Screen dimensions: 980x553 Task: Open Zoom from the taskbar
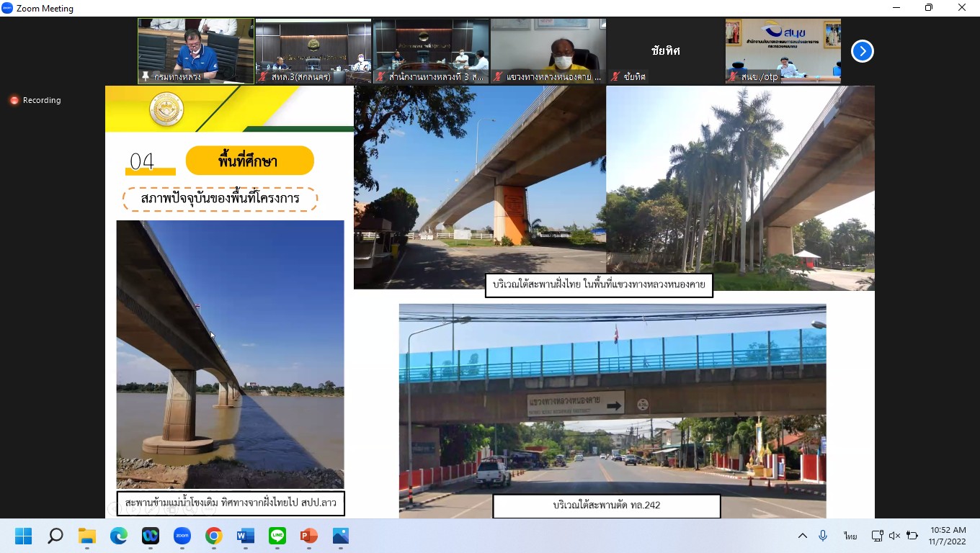click(x=182, y=536)
